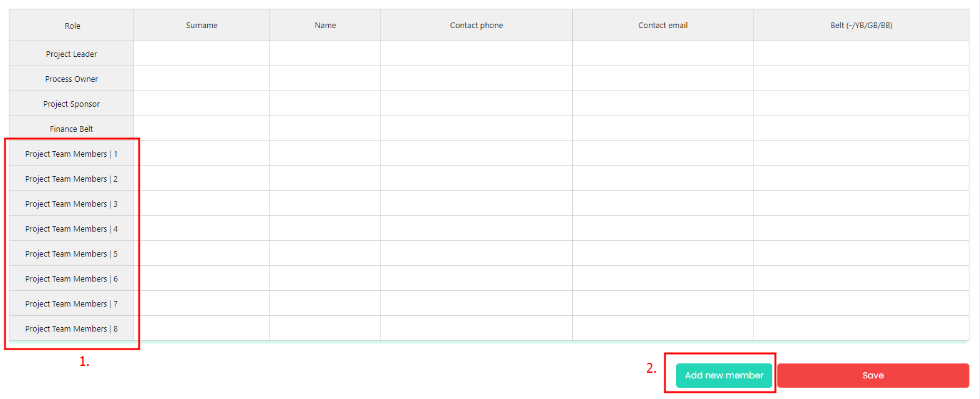Click the Surname column header

pos(201,26)
